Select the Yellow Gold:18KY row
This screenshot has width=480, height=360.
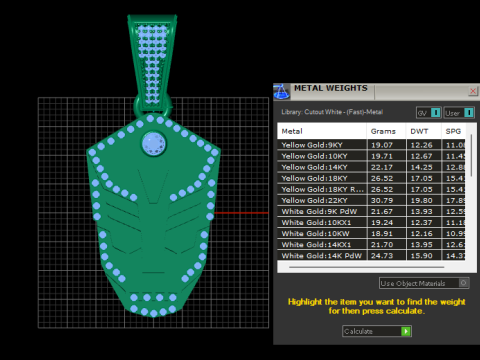(x=371, y=178)
